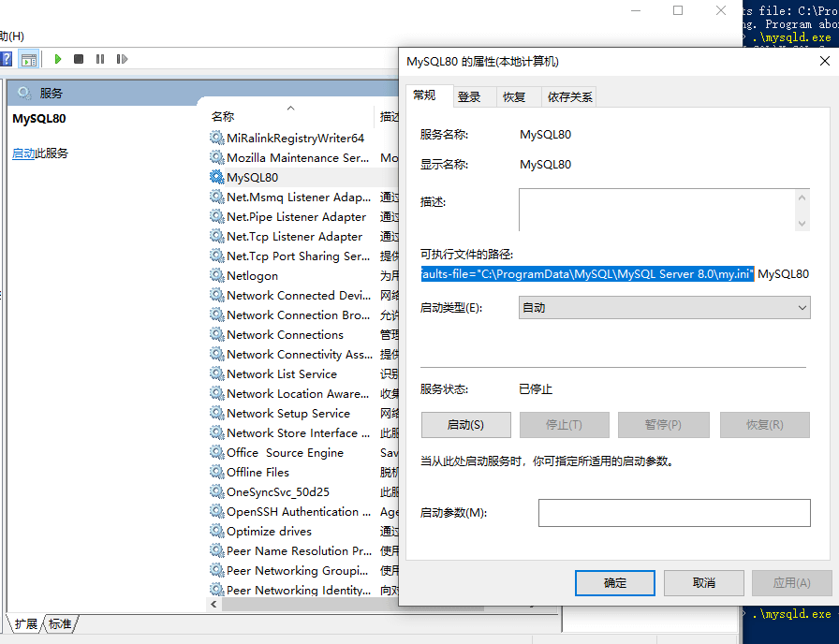Open the 启动类型 dropdown set to 自动
839x644 pixels.
(664, 308)
